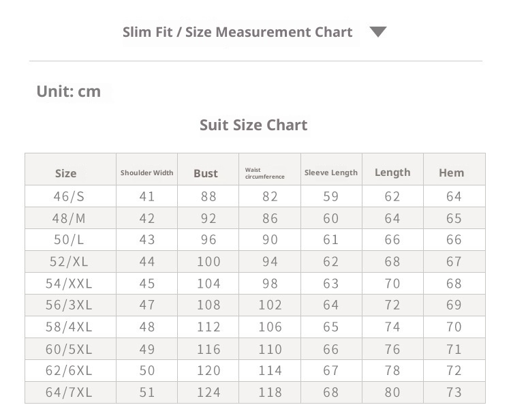The height and width of the screenshot is (420, 511).
Task: Select the Waist circumference column header
Action: pyautogui.click(x=266, y=173)
